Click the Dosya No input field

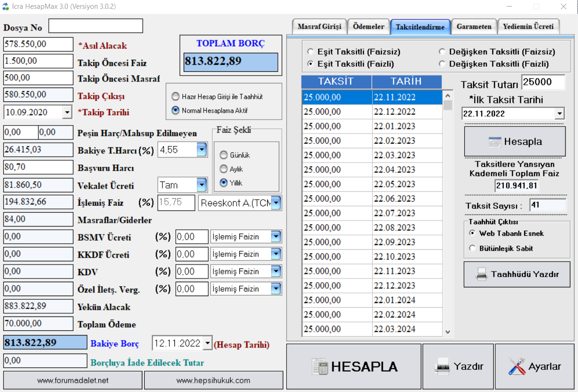(x=96, y=25)
